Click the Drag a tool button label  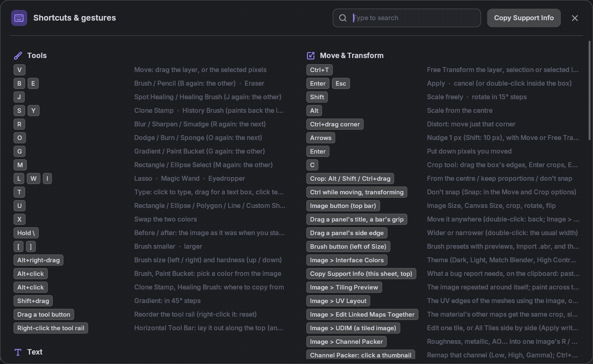[44, 315]
